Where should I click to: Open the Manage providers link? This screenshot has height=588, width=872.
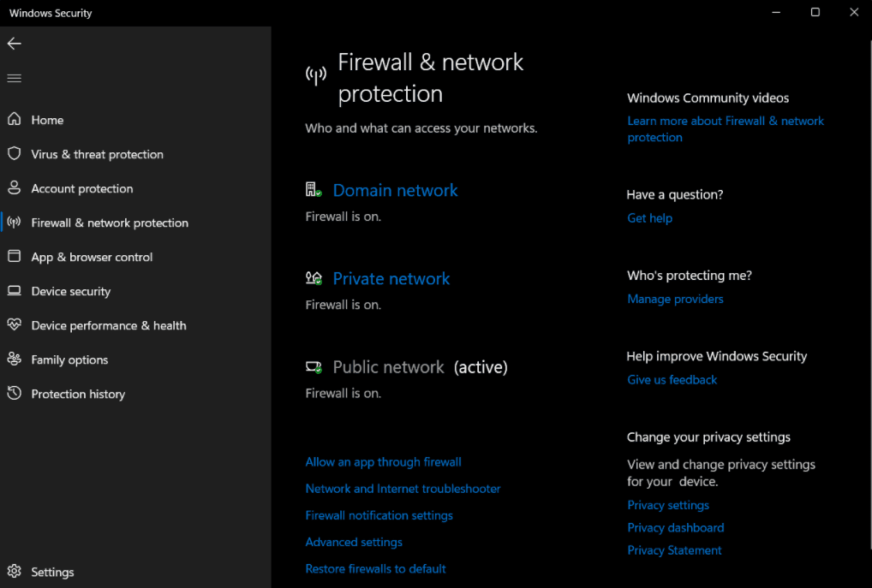point(675,299)
